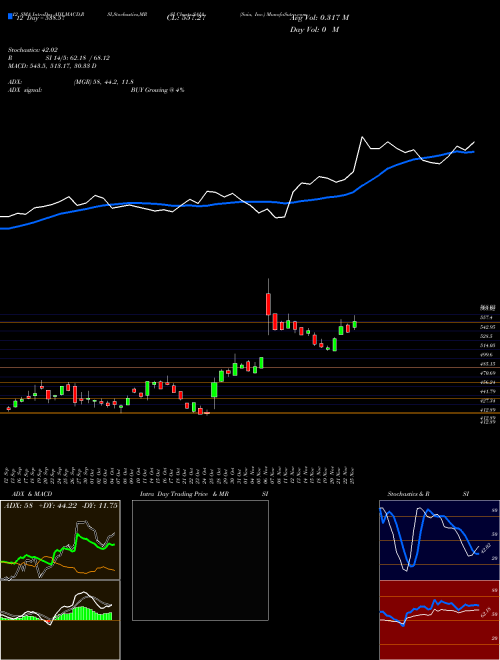This screenshot has height=660, width=500.
Task: Click the '42.02' value on Stochastics chart
Action: point(484,548)
